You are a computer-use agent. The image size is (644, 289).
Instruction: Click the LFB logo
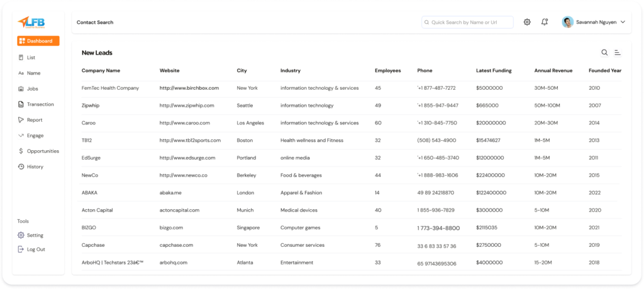tap(31, 22)
